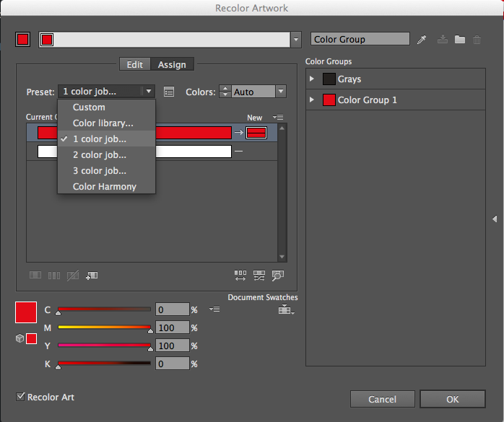Click the new row icon

coord(92,276)
